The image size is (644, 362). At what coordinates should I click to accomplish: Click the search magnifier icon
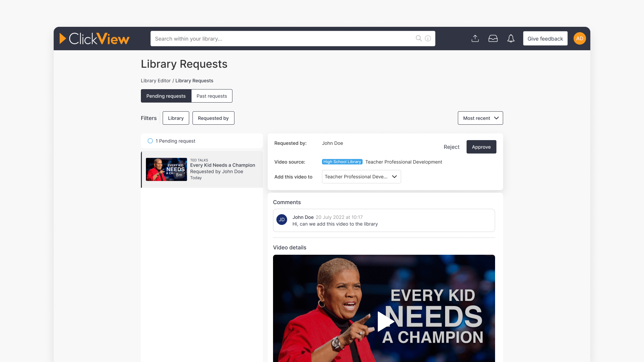(x=418, y=38)
